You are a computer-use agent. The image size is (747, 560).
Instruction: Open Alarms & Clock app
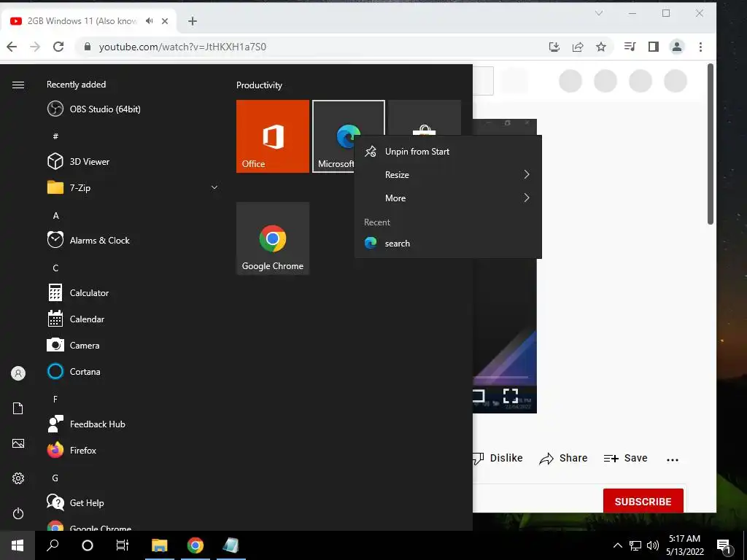click(88, 240)
